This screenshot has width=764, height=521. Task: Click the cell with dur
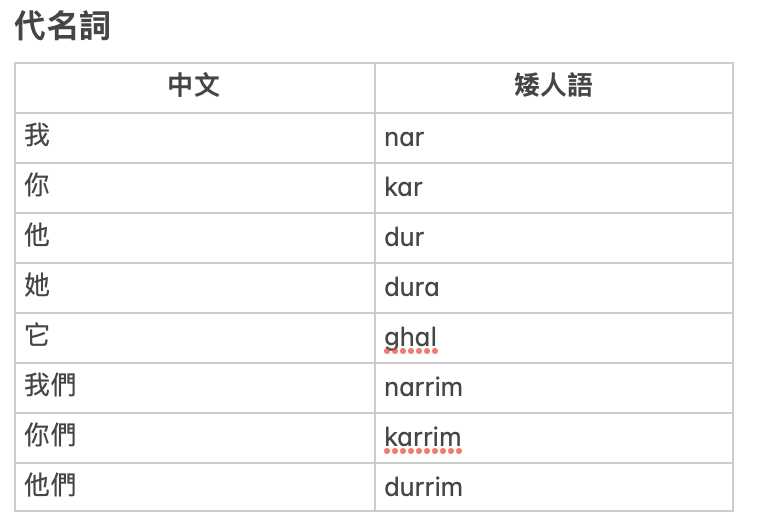554,238
